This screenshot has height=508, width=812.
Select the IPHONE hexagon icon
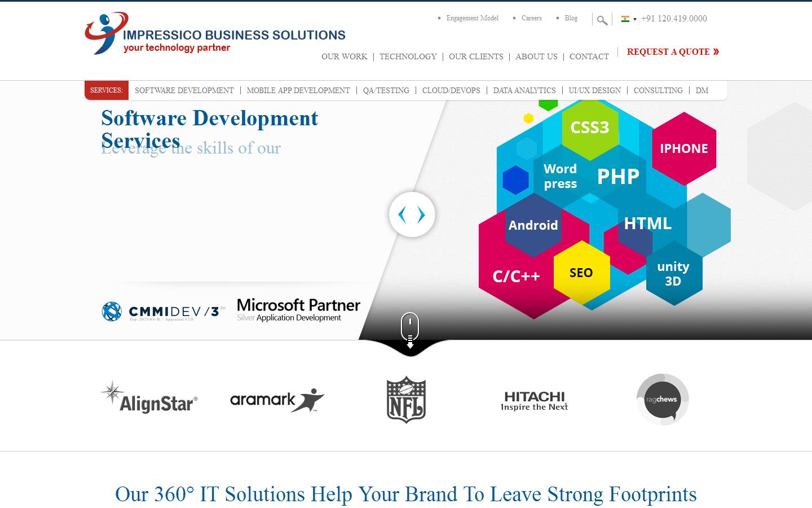pos(684,149)
